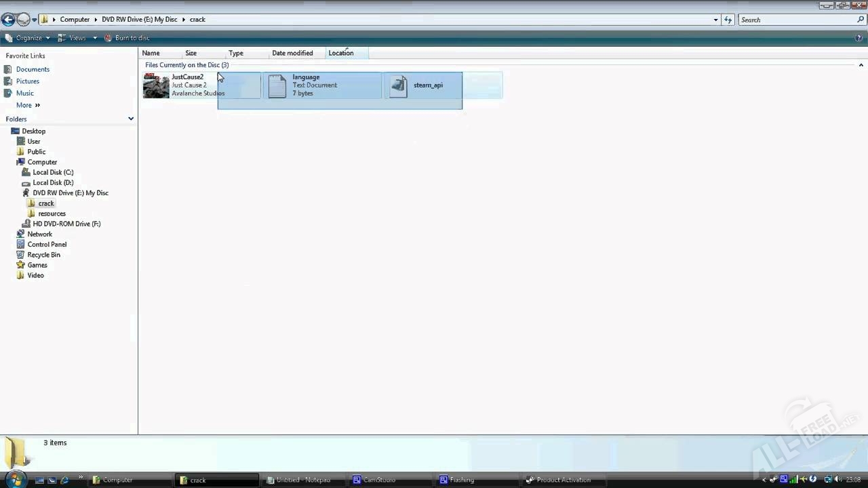Open the Pictures favorite link
The height and width of the screenshot is (488, 868).
coord(28,81)
